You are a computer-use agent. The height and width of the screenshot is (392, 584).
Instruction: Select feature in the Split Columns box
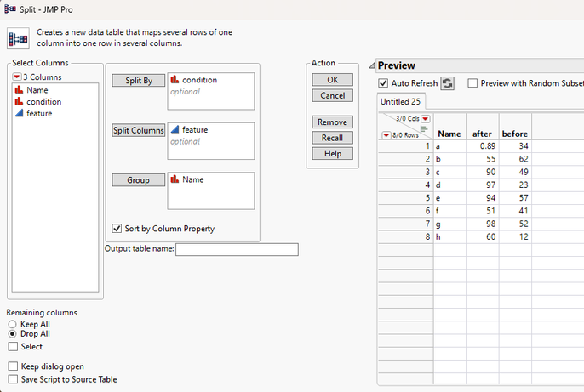click(195, 130)
